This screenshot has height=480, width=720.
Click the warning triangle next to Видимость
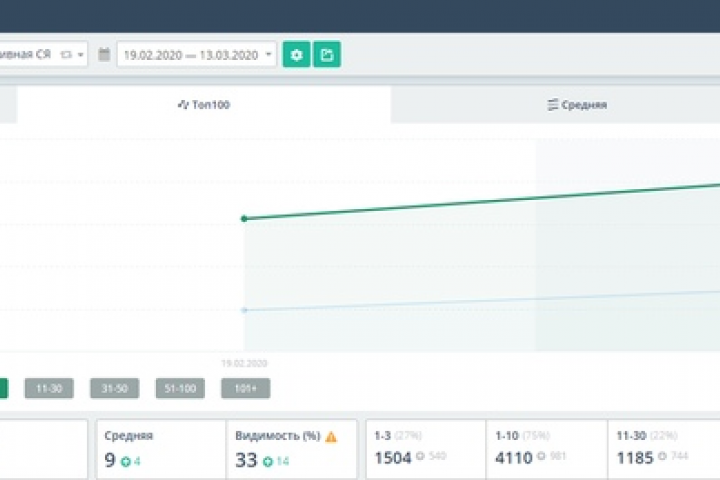tap(331, 437)
